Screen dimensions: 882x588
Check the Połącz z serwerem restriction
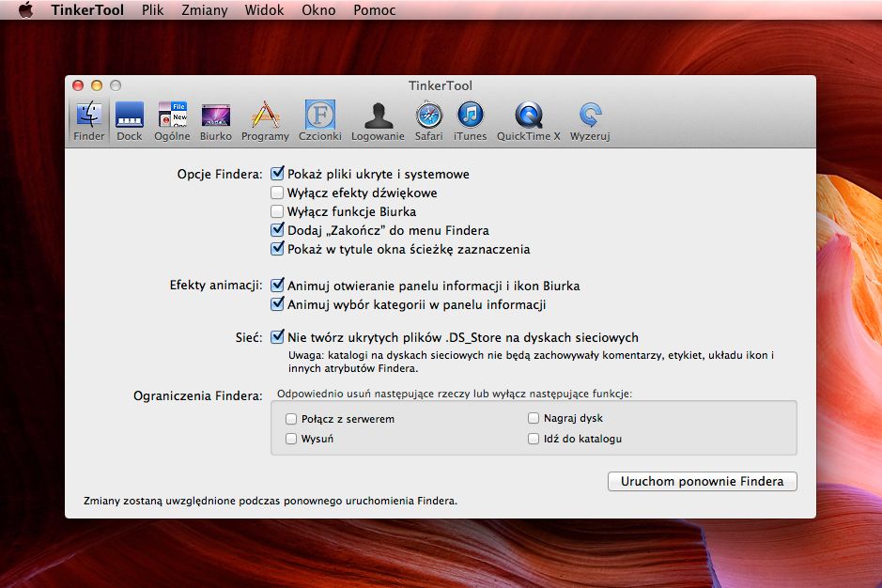291,419
